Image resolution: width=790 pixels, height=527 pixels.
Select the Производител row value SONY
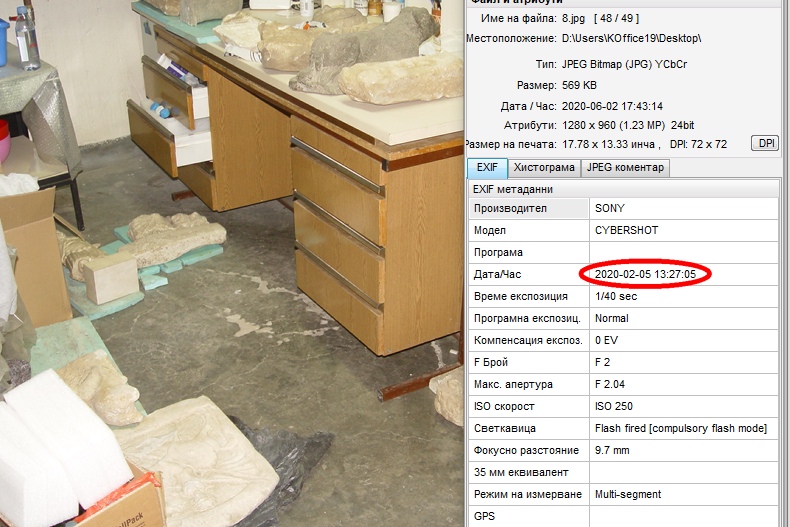coord(610,208)
